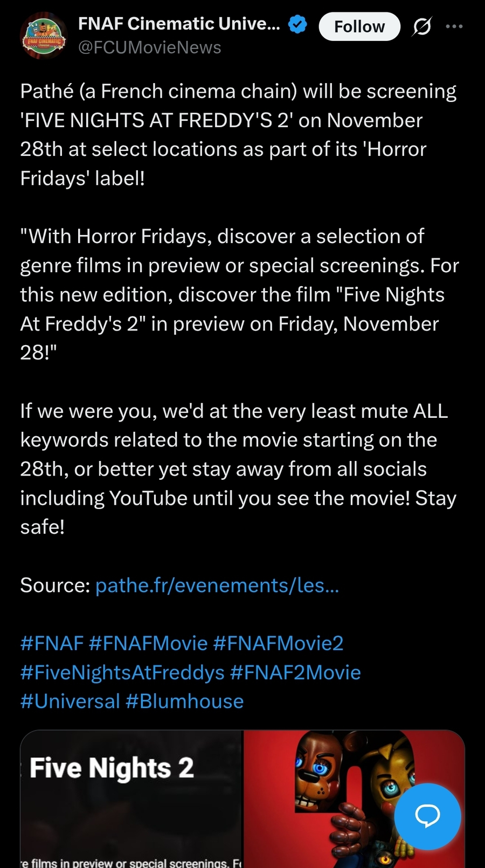Tap the Grok slashed-circle icon
Viewport: 485px width, 868px height.
421,26
